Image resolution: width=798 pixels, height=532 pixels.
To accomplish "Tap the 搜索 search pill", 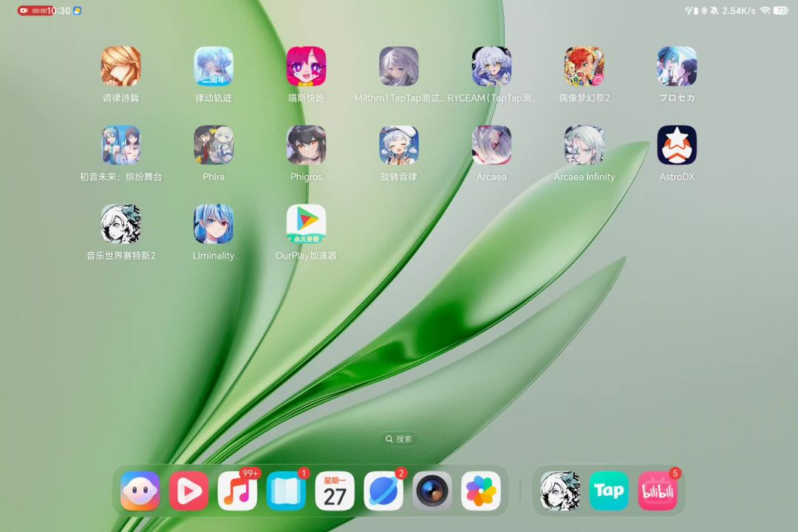I will (398, 439).
